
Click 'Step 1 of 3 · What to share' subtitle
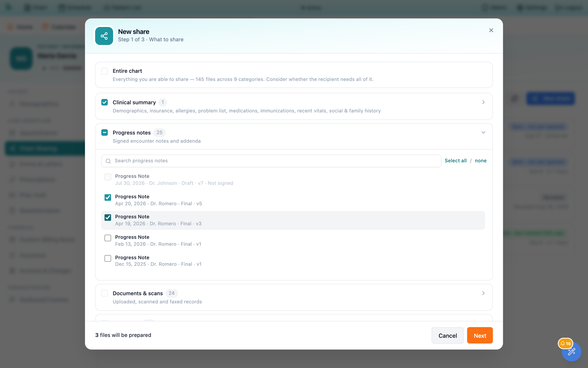[151, 39]
